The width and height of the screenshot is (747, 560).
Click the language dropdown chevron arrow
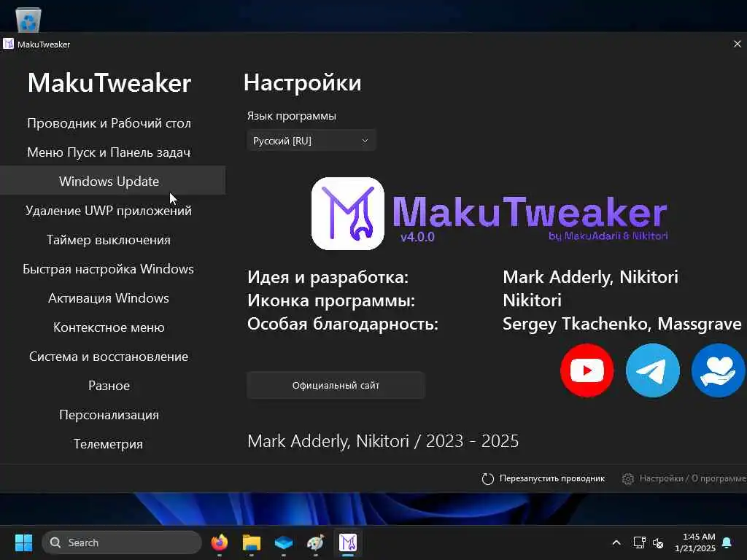(x=365, y=141)
